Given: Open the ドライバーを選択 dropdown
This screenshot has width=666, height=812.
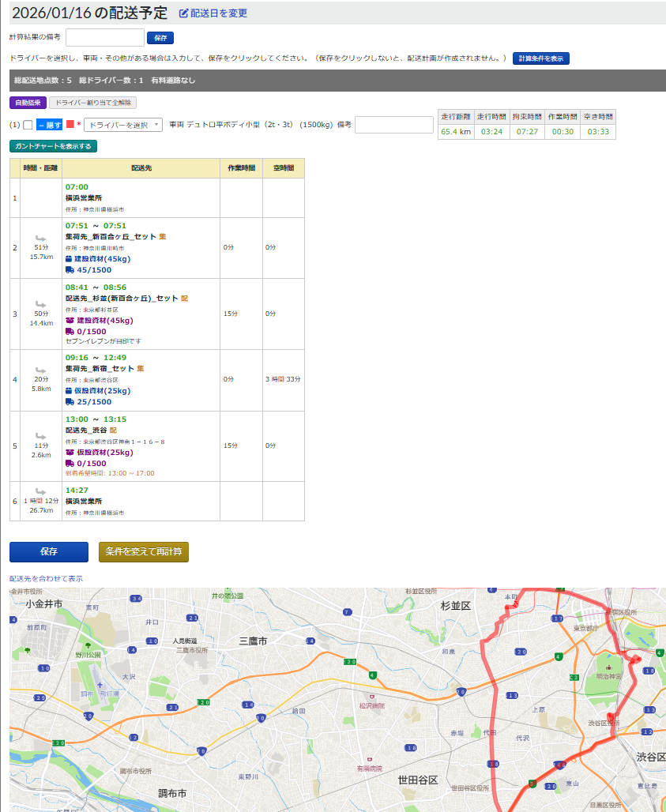Looking at the screenshot, I should point(123,125).
